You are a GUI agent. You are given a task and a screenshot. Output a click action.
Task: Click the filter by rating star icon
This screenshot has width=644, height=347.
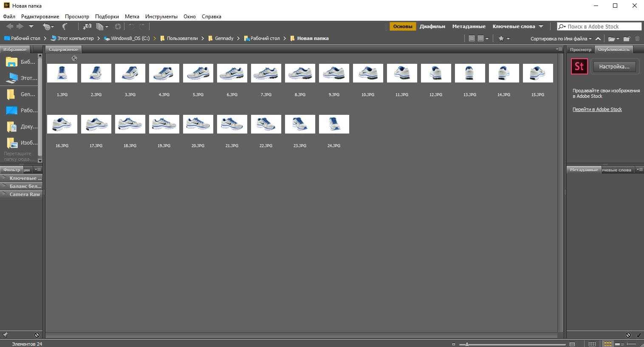point(501,39)
